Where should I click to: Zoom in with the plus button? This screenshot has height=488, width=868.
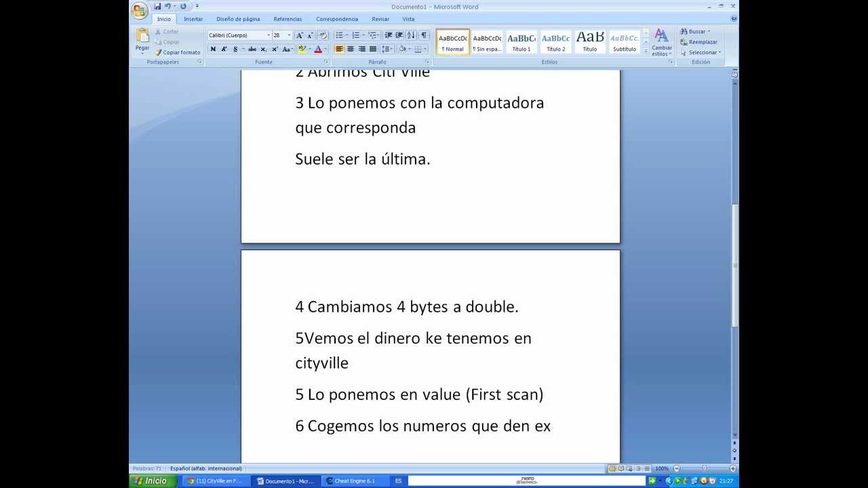pos(733,468)
